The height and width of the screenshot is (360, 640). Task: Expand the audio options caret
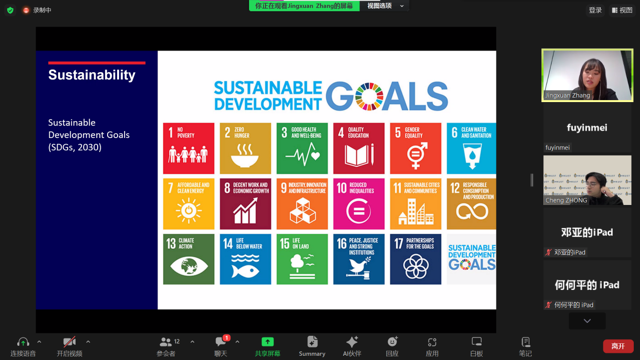coord(39,342)
